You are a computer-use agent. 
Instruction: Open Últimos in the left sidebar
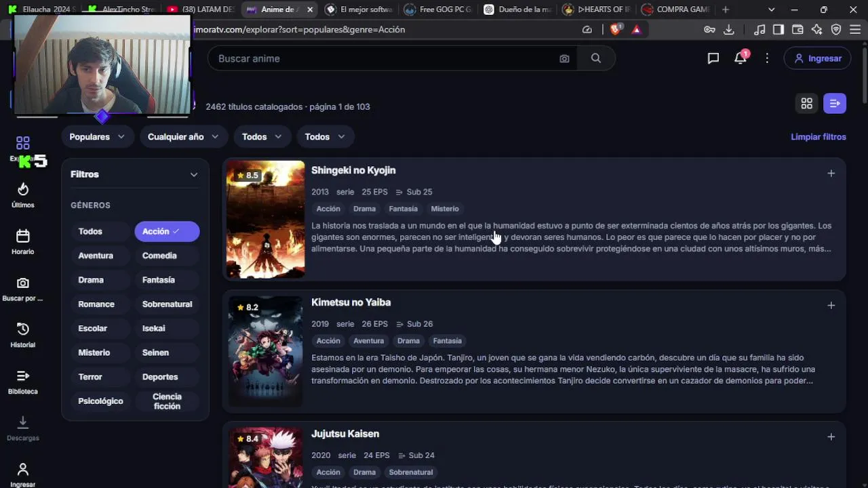click(x=23, y=195)
